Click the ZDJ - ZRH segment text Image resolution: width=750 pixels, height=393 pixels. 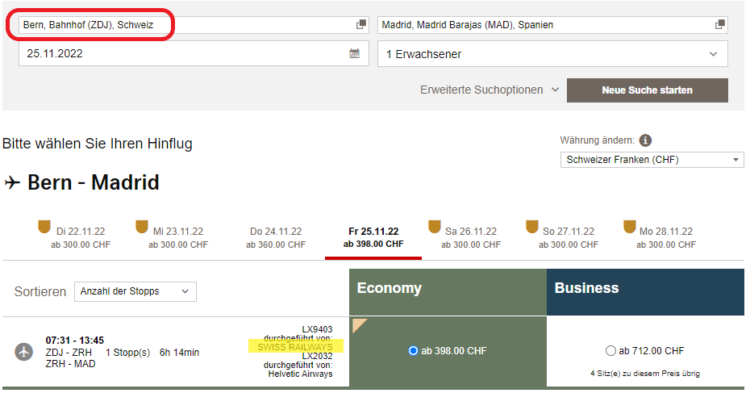pos(68,352)
